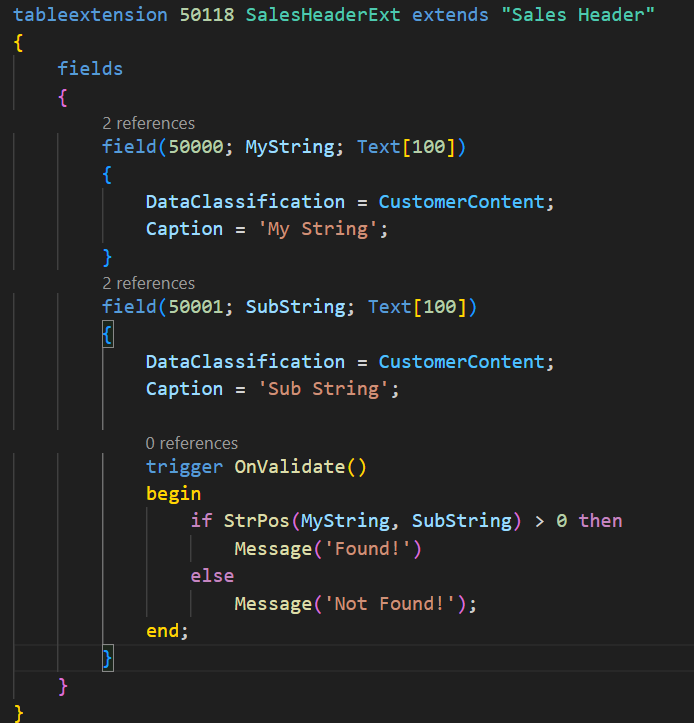Click the begin keyword
Screen dimensions: 694x723
point(173,494)
